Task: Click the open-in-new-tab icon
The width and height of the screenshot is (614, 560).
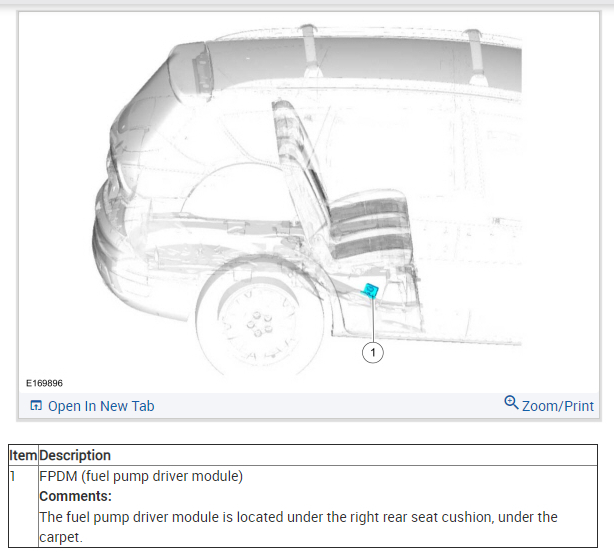Action: pos(36,405)
